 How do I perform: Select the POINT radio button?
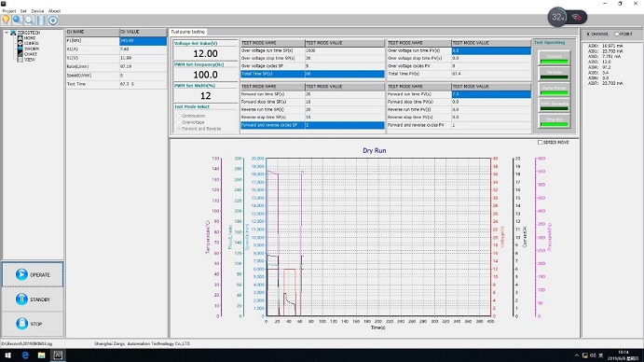617,34
